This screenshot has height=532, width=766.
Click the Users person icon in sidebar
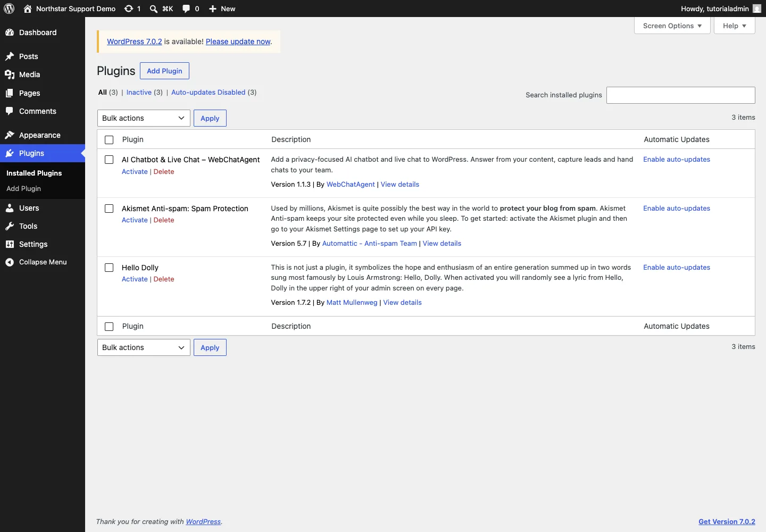point(10,208)
